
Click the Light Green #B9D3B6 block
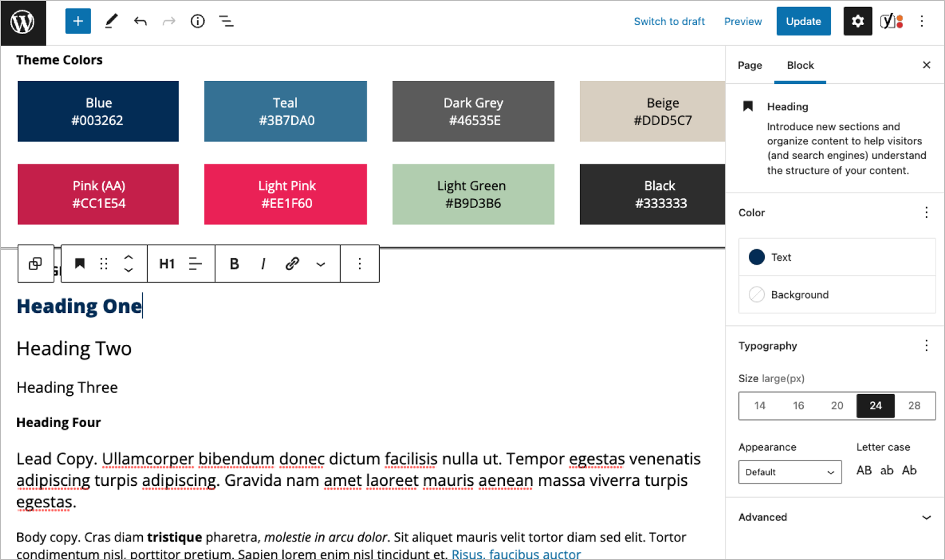(474, 194)
